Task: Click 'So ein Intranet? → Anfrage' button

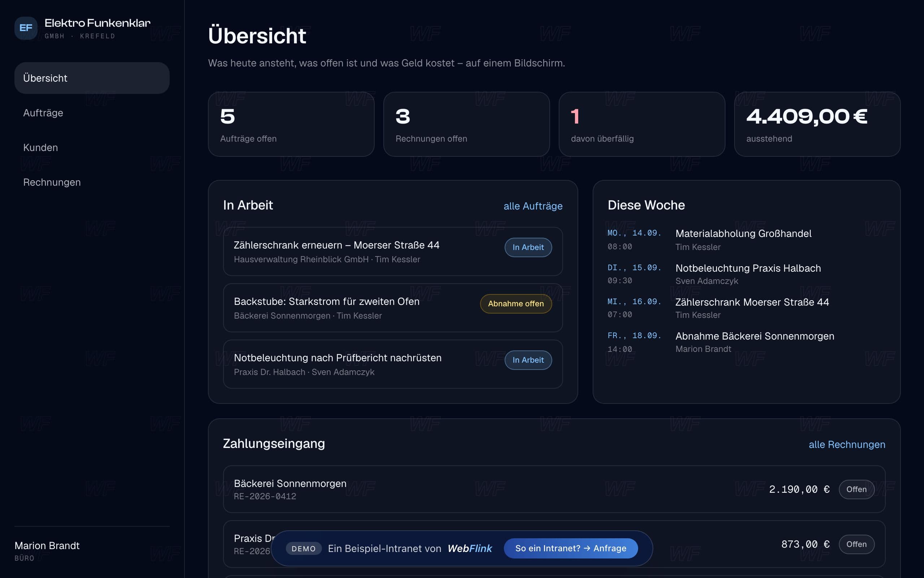Action: pos(571,548)
